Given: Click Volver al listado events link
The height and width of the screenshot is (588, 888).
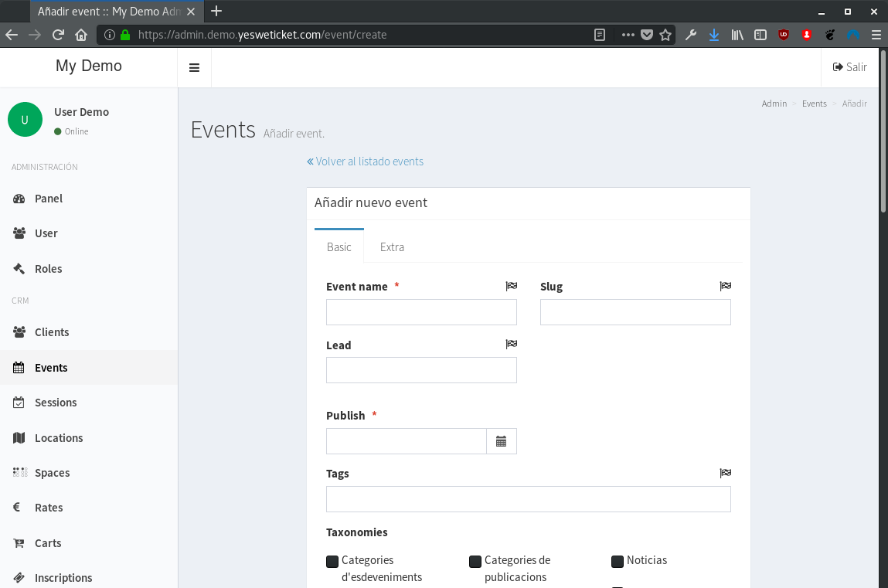Looking at the screenshot, I should tap(365, 161).
